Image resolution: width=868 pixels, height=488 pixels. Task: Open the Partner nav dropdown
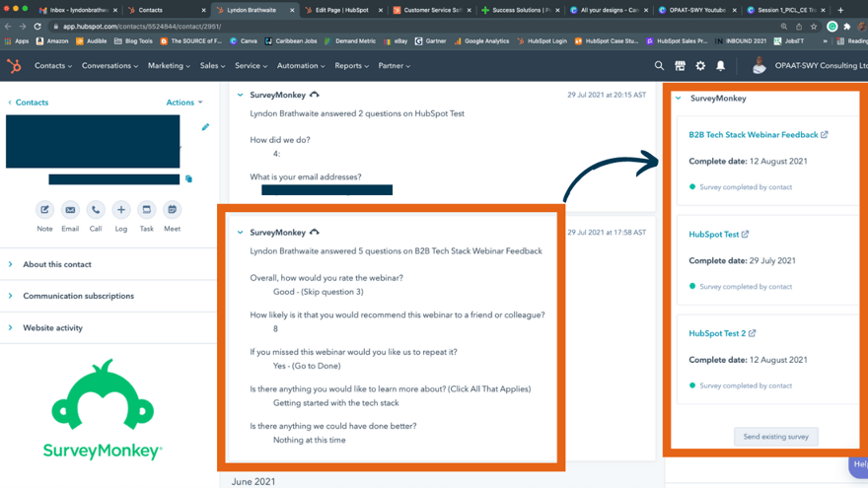(x=395, y=66)
